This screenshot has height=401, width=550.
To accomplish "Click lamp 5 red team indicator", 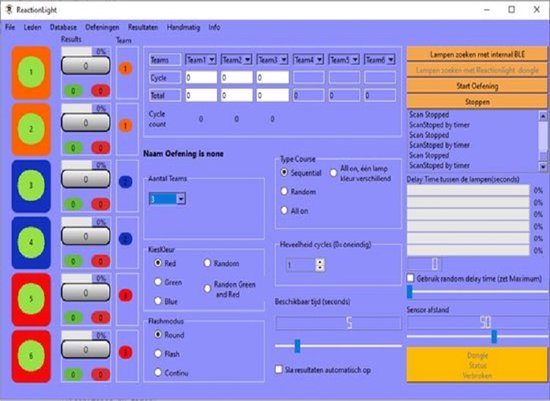I will point(126,295).
